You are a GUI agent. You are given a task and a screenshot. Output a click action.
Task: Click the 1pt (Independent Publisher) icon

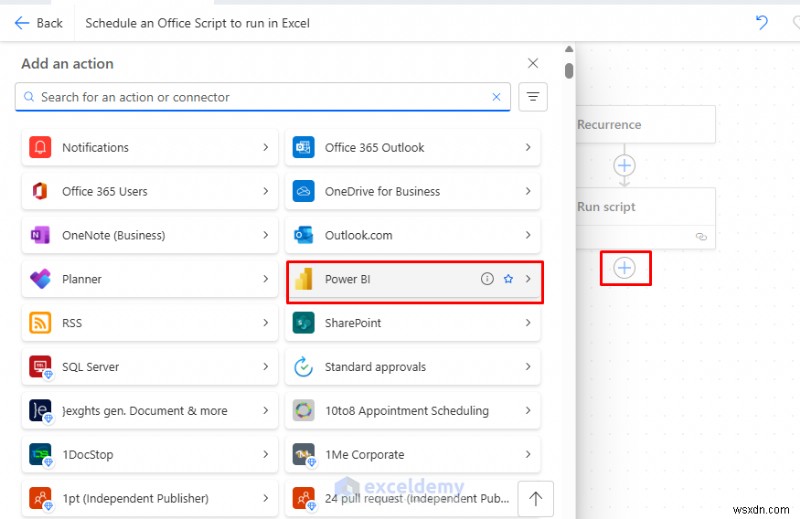[40, 499]
